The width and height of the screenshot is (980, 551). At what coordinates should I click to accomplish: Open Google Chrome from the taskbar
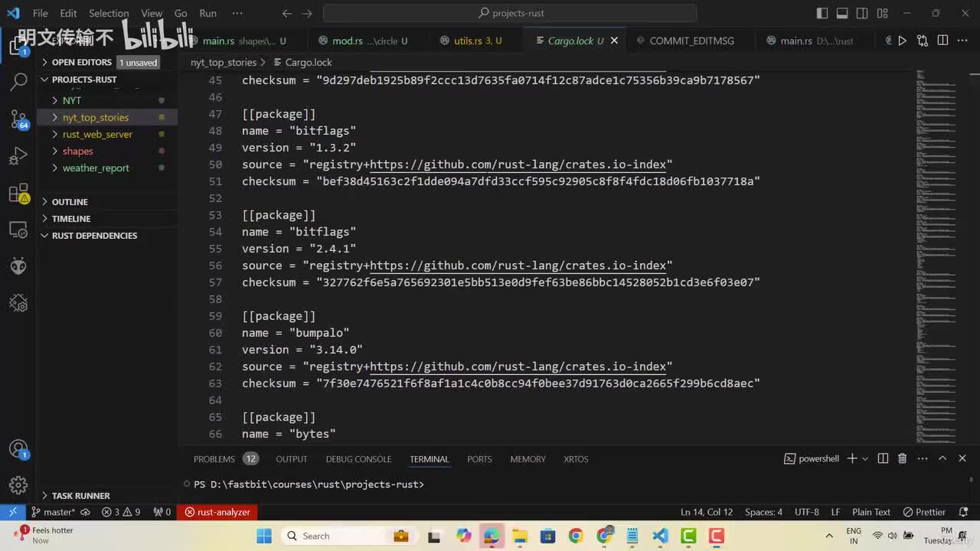576,536
